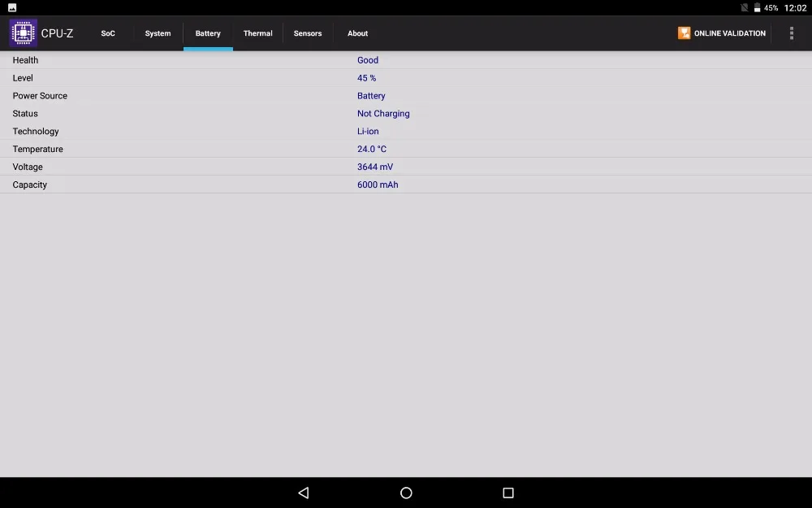
Task: Open the recent apps square button
Action: tap(508, 493)
